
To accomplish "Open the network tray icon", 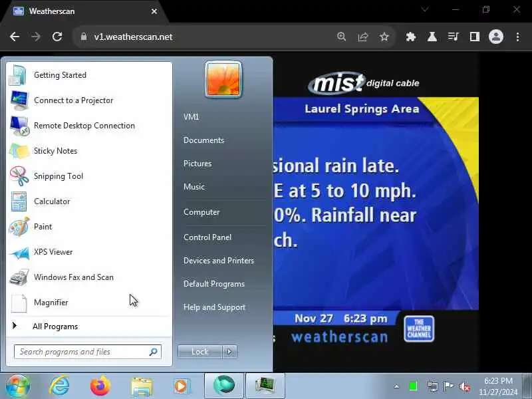I will [433, 386].
